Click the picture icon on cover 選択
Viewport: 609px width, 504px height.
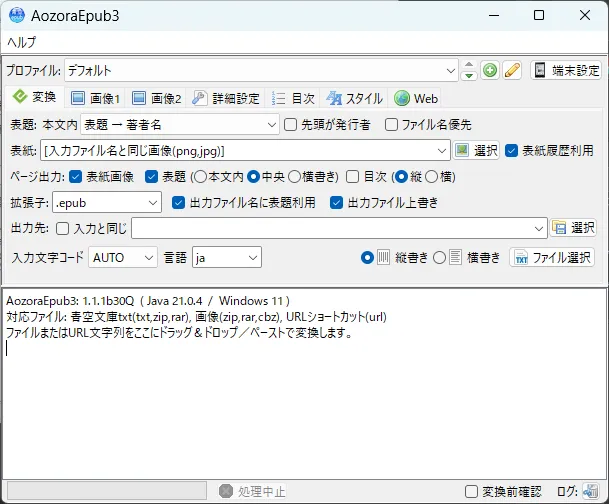tap(462, 150)
